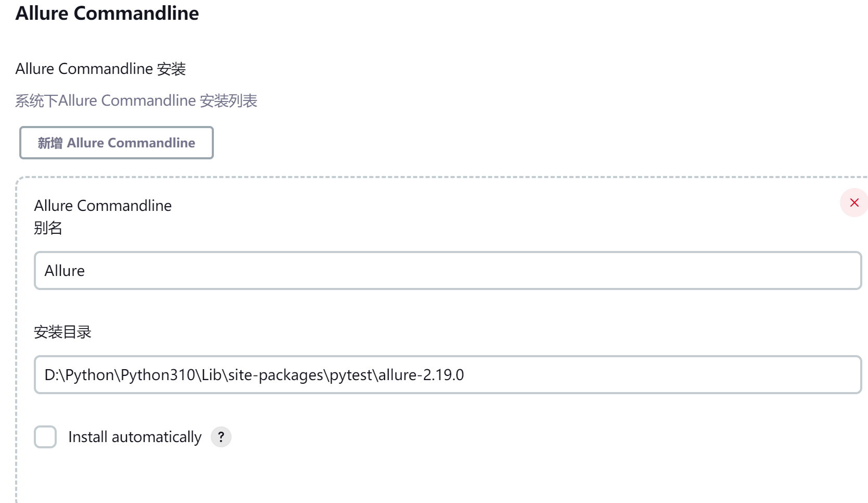
Task: Click Allure Commandline label above 别名
Action: (x=103, y=206)
